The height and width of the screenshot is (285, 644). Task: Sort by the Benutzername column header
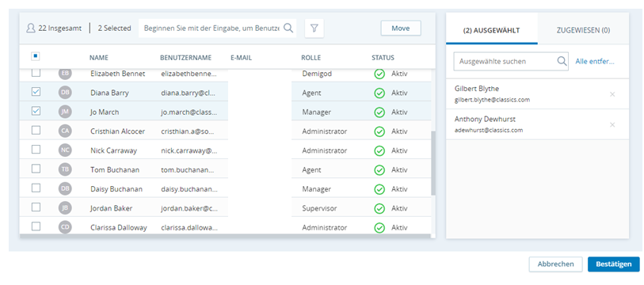tap(185, 58)
